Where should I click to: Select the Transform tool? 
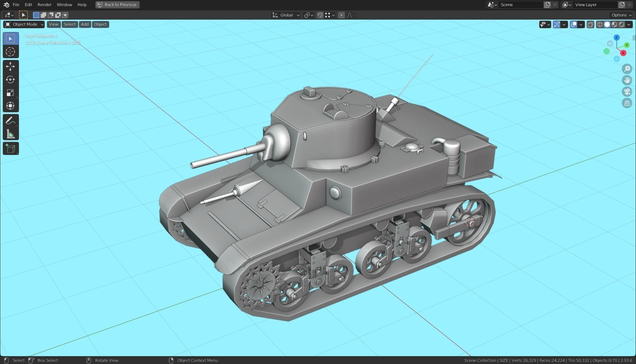coord(11,106)
